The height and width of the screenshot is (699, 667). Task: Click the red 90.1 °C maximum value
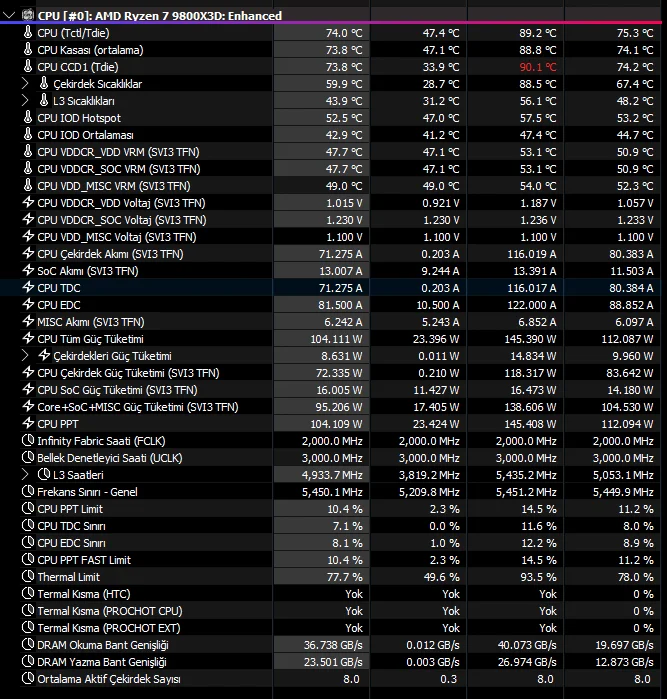click(538, 67)
